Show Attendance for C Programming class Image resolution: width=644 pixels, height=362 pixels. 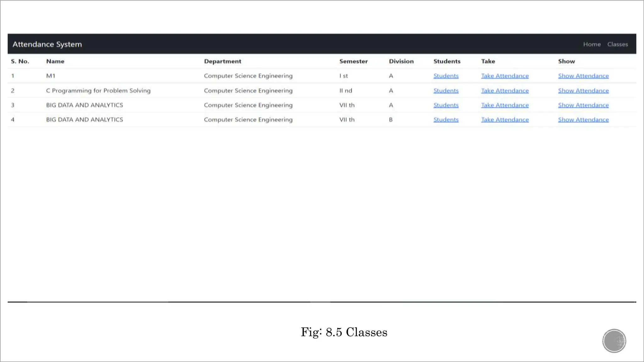pyautogui.click(x=583, y=90)
